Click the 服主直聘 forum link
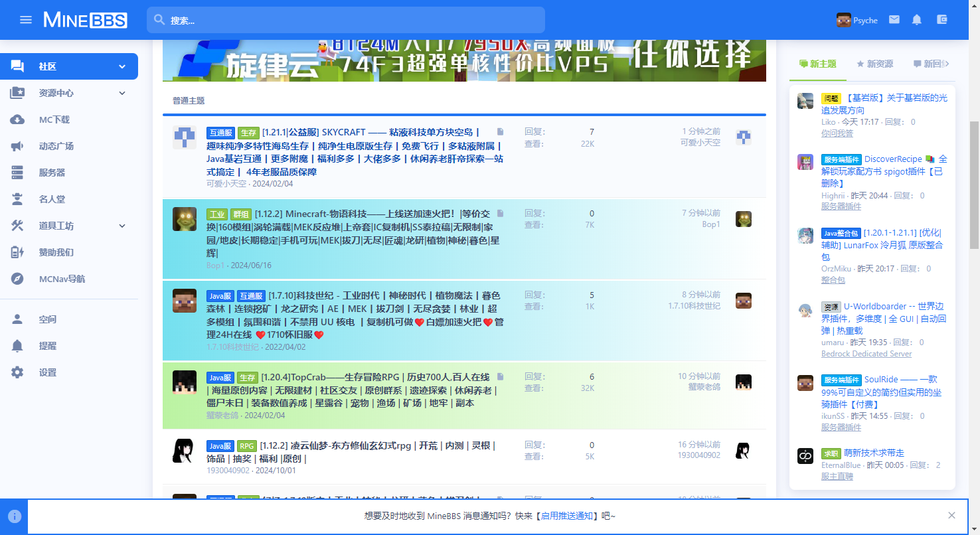This screenshot has height=535, width=980. [837, 477]
